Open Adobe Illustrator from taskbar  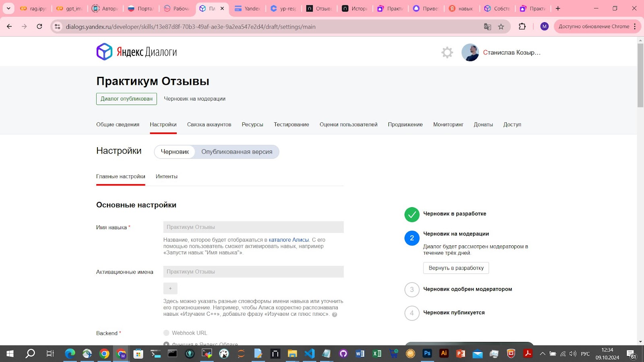444,354
